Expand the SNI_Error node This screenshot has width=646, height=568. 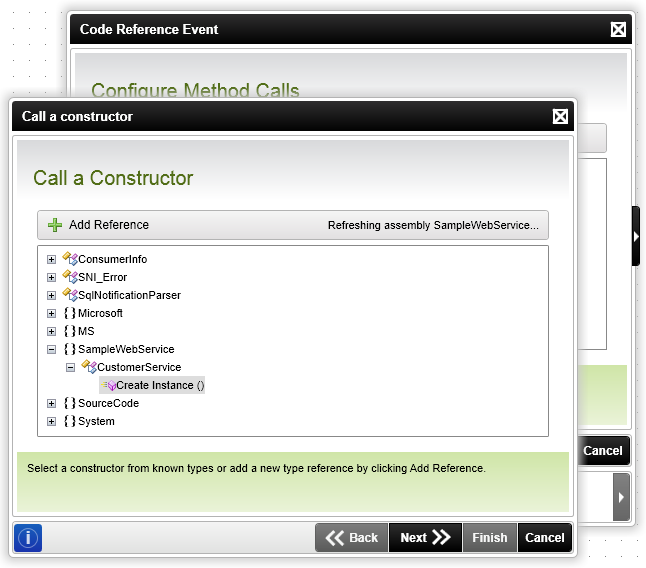[x=51, y=278]
